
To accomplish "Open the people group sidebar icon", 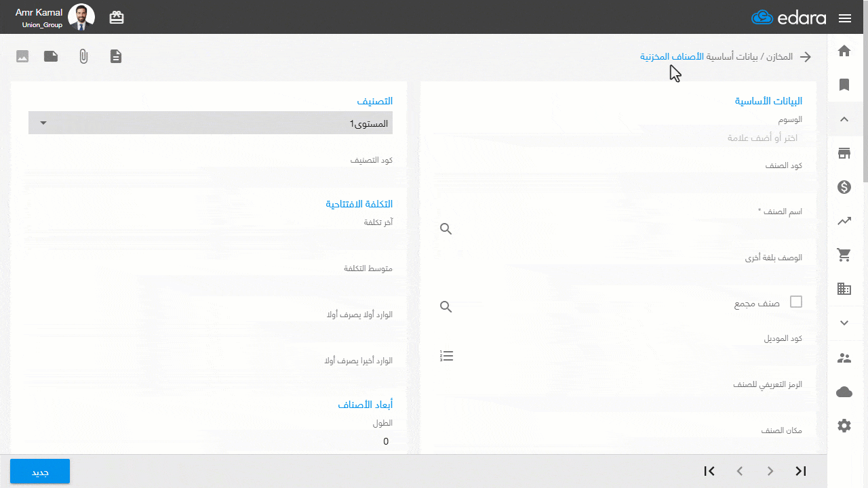I will pos(844,358).
